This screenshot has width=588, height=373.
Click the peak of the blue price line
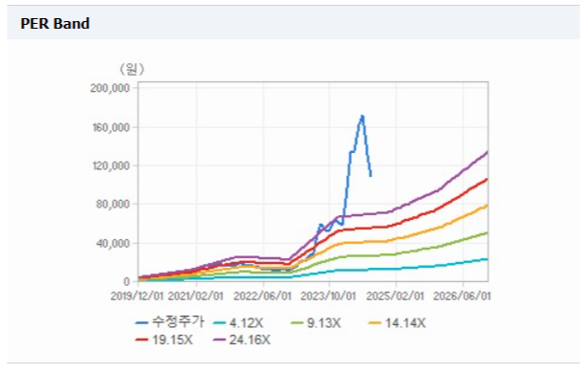(362, 116)
